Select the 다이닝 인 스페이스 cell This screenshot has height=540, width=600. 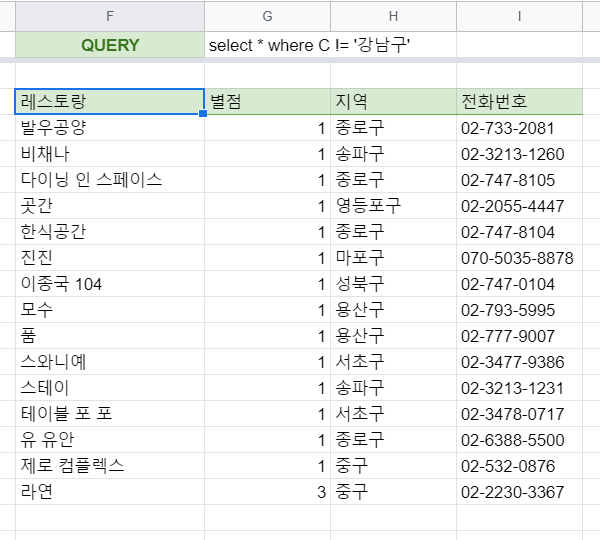coord(110,180)
